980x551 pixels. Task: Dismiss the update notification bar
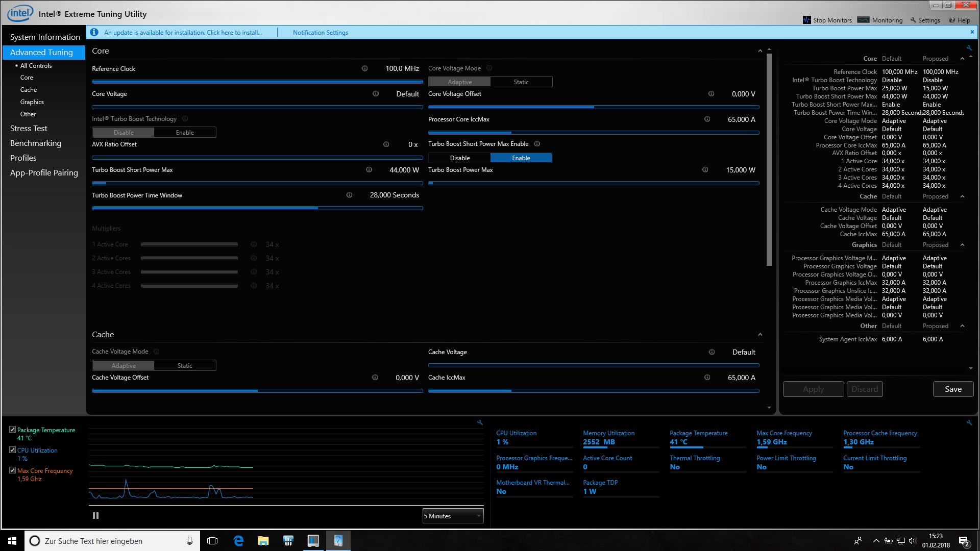pyautogui.click(x=972, y=32)
